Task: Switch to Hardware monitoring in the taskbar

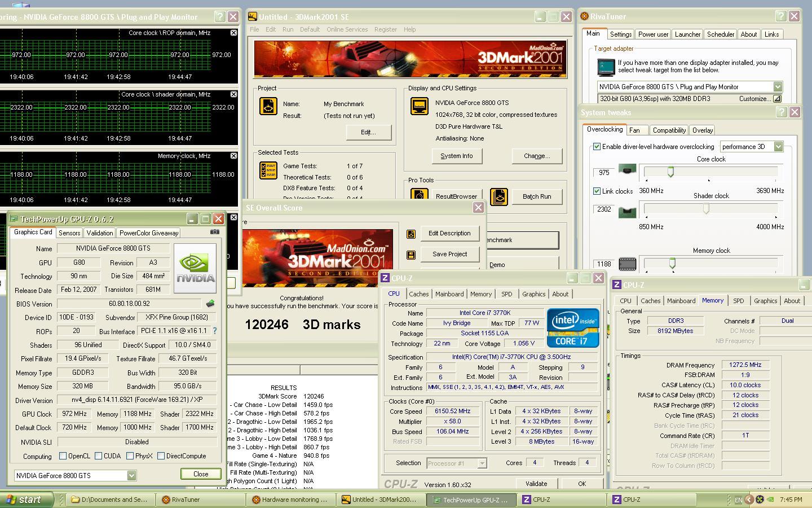Action: pos(290,500)
